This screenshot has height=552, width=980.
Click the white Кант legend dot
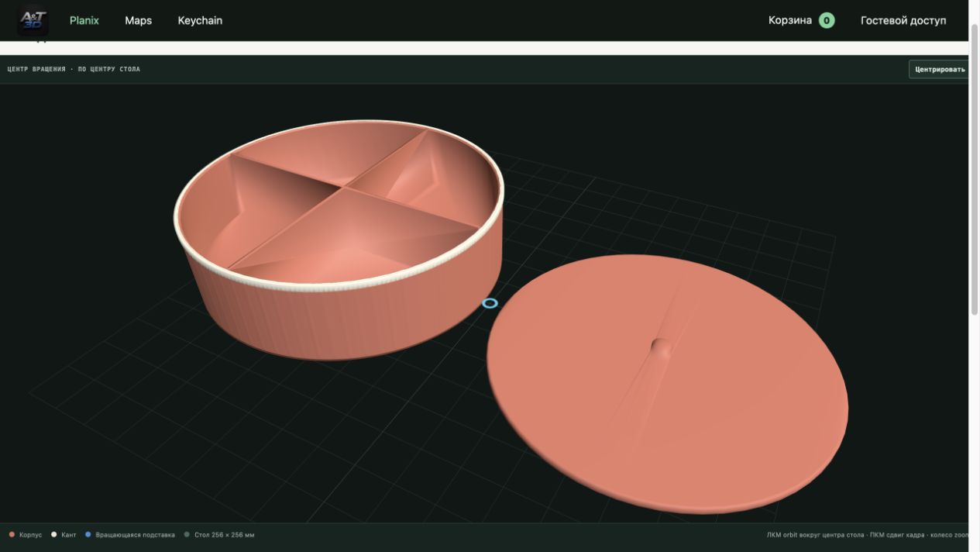point(53,534)
